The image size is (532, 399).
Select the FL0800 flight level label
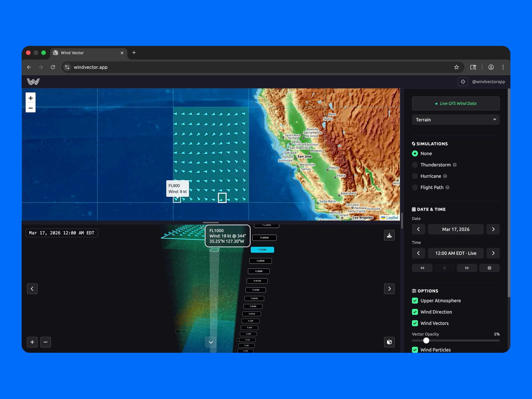259,271
